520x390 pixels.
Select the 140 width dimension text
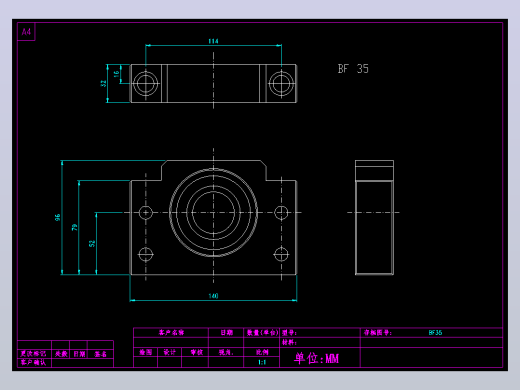[x=213, y=296]
